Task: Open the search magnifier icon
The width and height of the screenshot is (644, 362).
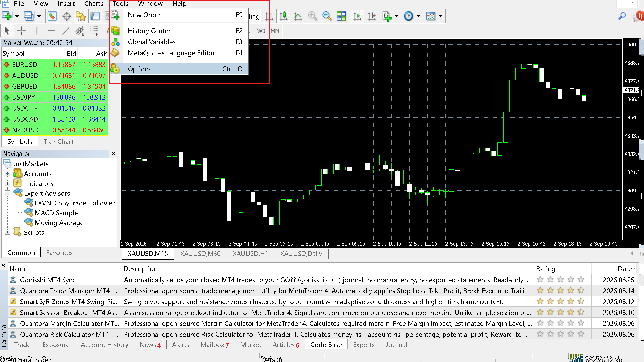Action: tap(622, 16)
